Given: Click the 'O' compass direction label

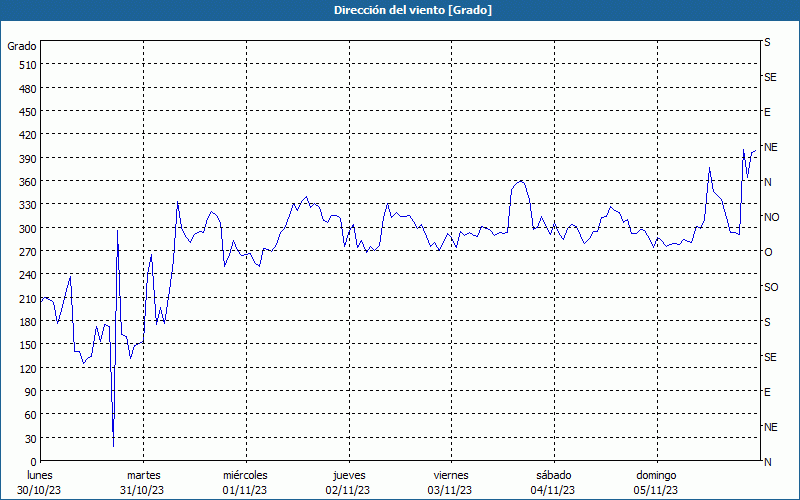Looking at the screenshot, I should coord(768,252).
